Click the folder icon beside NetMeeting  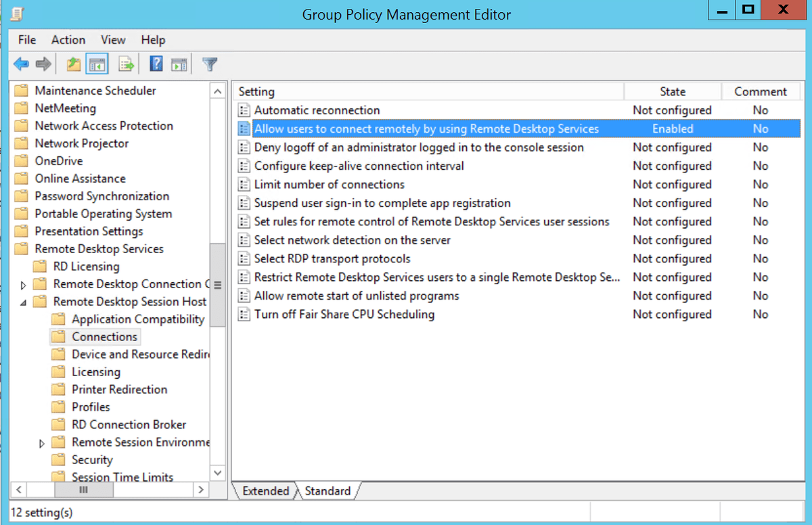tap(22, 108)
